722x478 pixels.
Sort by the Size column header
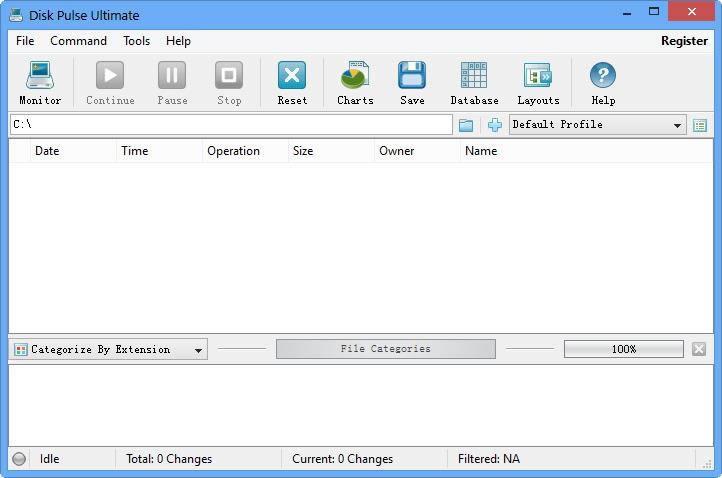click(x=331, y=151)
